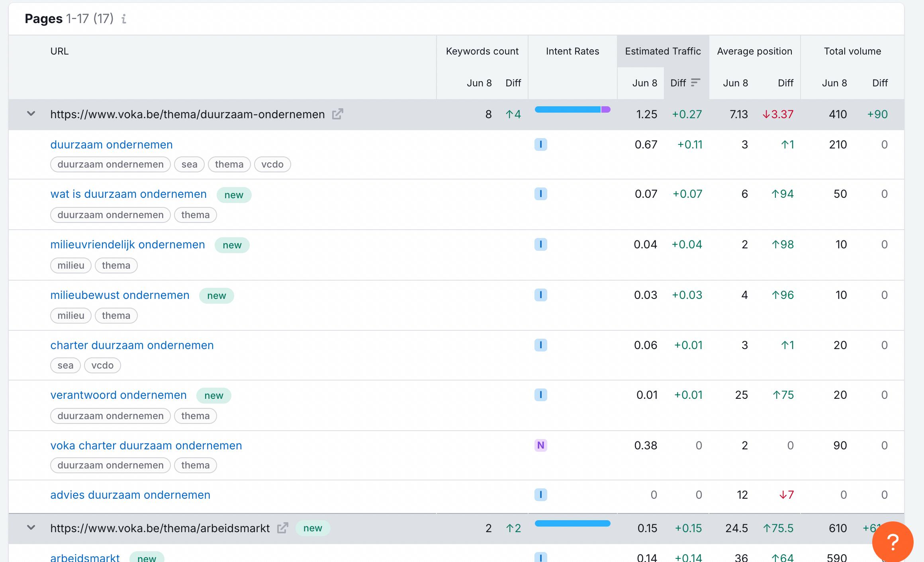Click the Pages info icon
The width and height of the screenshot is (924, 562).
pos(124,19)
